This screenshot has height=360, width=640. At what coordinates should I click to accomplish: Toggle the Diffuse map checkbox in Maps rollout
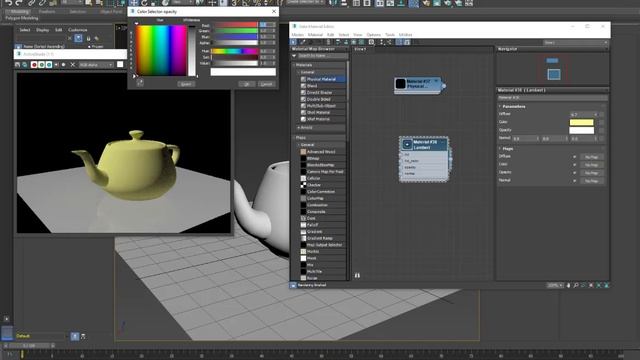[x=575, y=157]
